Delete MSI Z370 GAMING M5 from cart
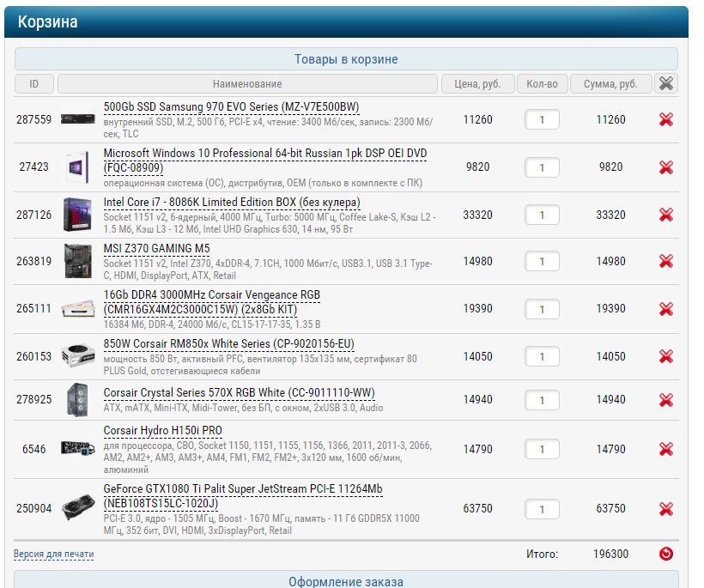This screenshot has width=704, height=588. [x=666, y=261]
